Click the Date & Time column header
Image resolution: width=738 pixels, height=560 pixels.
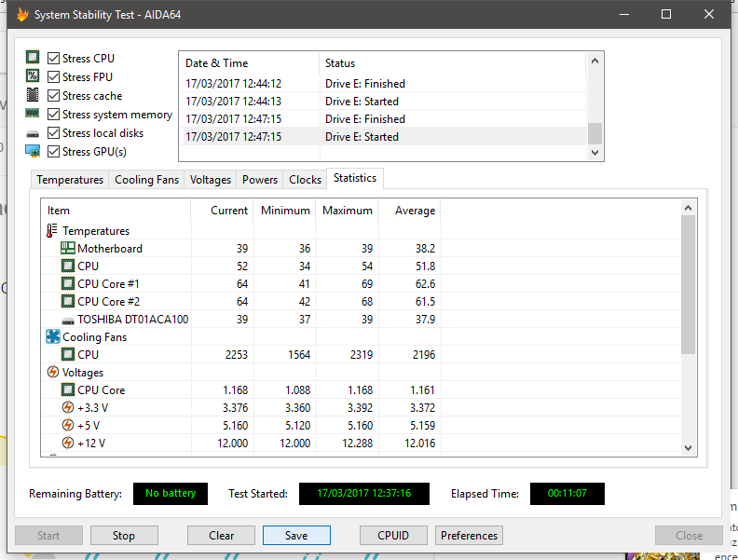(249, 63)
